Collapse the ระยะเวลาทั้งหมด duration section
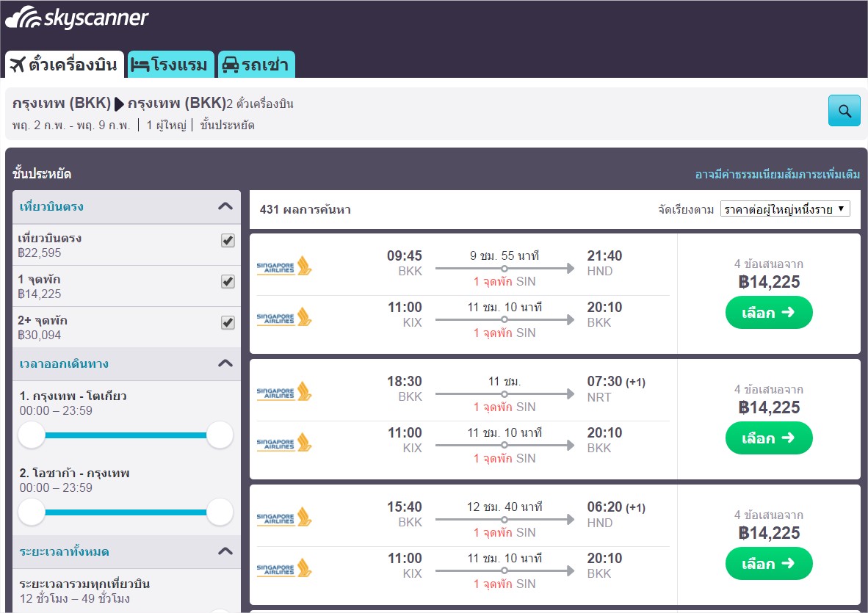The width and height of the screenshot is (868, 613). point(225,551)
